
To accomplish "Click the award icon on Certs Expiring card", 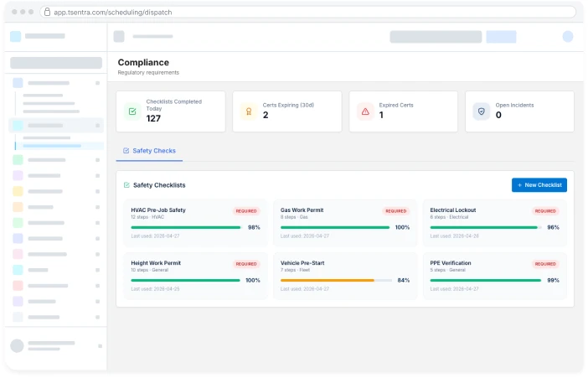I will (249, 111).
